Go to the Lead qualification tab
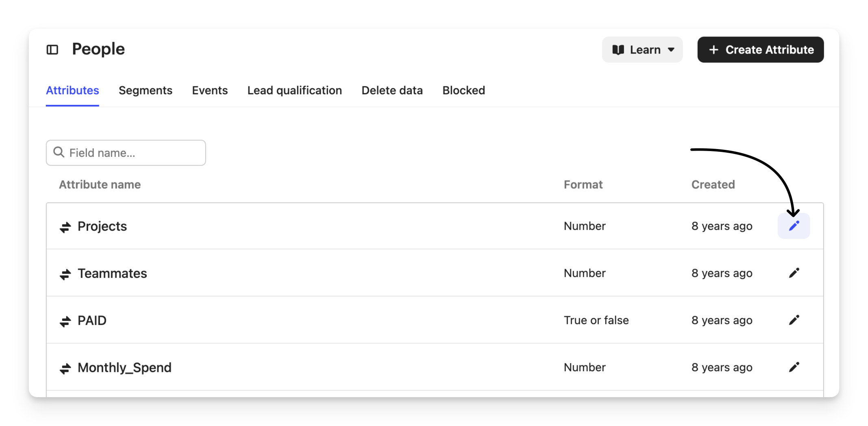 pos(294,90)
